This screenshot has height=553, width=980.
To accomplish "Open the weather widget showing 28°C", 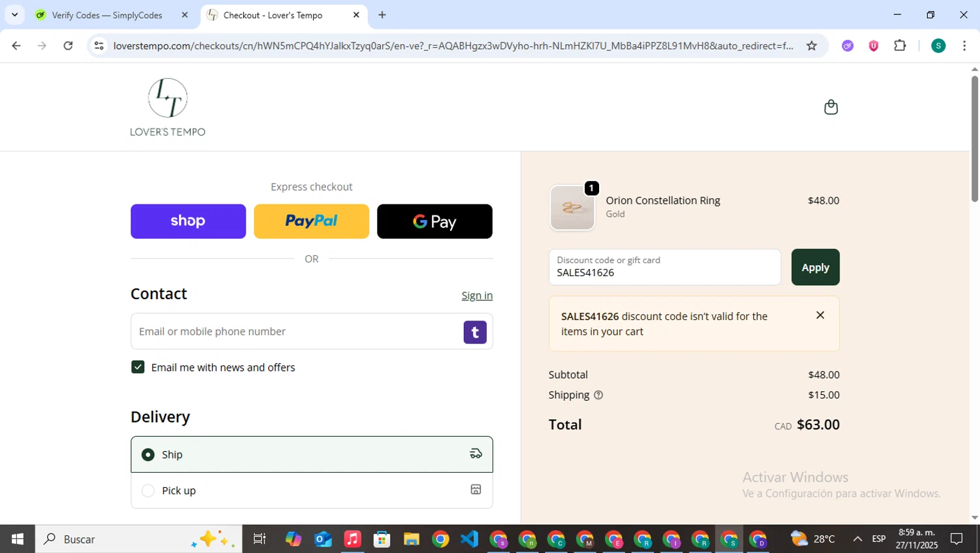I will point(813,539).
